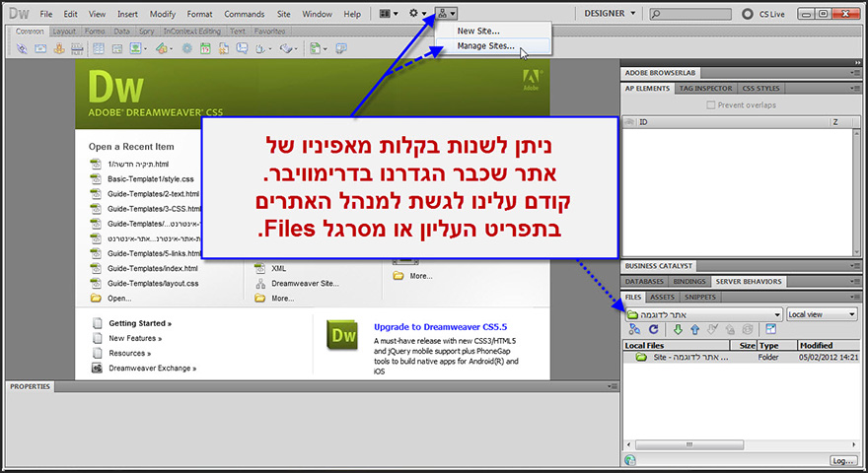Insert a Table icon

[x=99, y=48]
